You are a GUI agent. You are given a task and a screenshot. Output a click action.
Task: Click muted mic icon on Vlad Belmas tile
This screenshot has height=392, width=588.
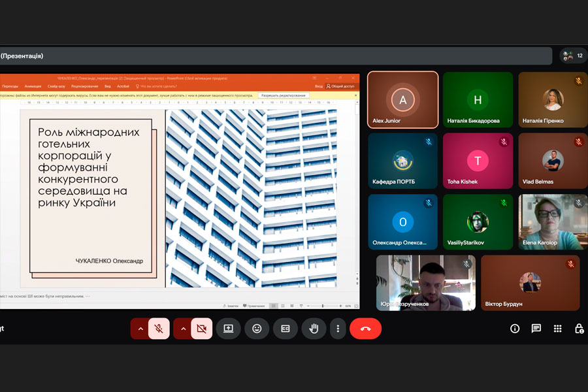click(579, 142)
